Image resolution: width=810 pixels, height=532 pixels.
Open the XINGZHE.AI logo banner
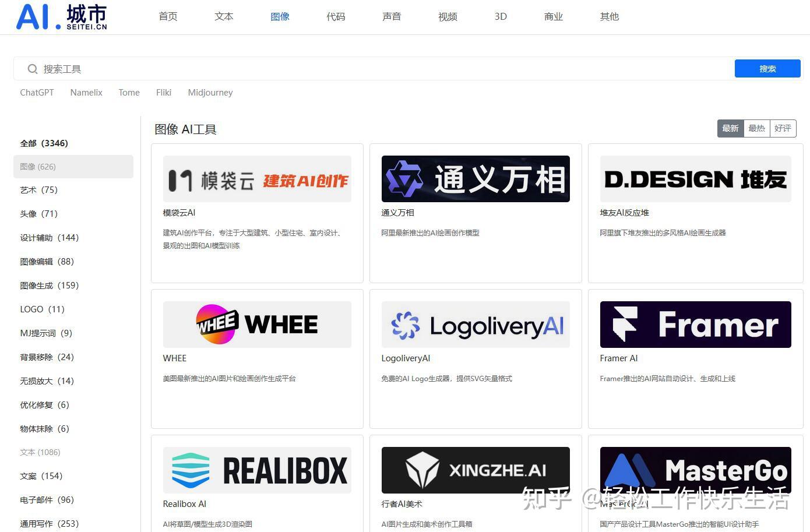[476, 470]
